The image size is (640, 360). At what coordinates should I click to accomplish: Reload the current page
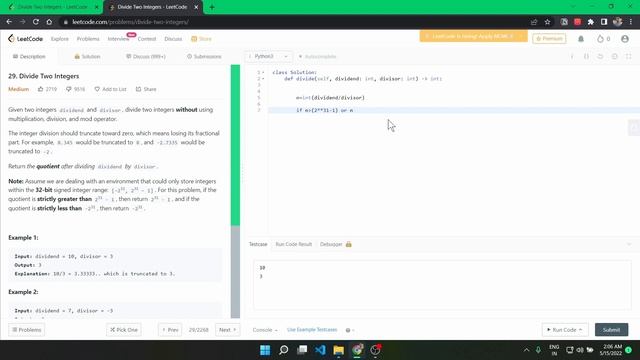(x=36, y=22)
